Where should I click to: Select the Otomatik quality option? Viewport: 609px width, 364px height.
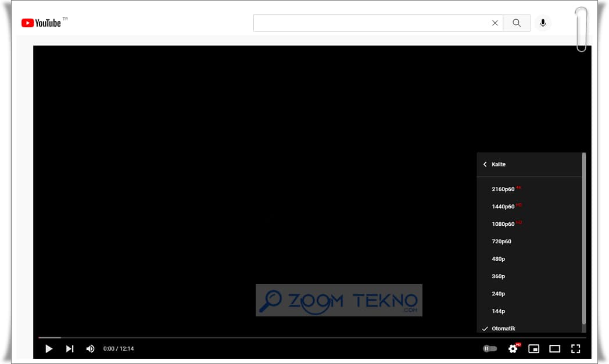pos(503,329)
